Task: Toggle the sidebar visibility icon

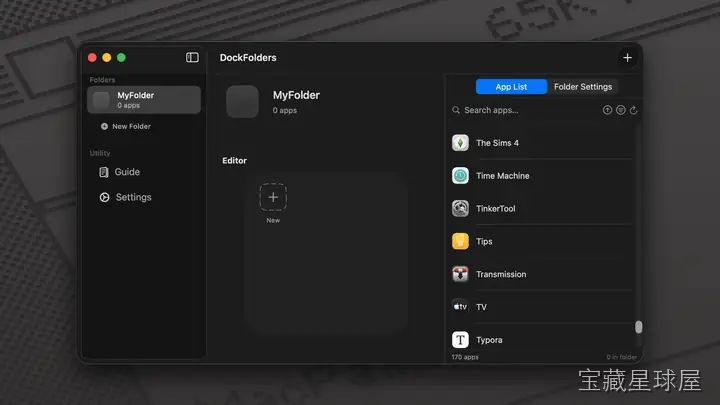Action: 192,57
